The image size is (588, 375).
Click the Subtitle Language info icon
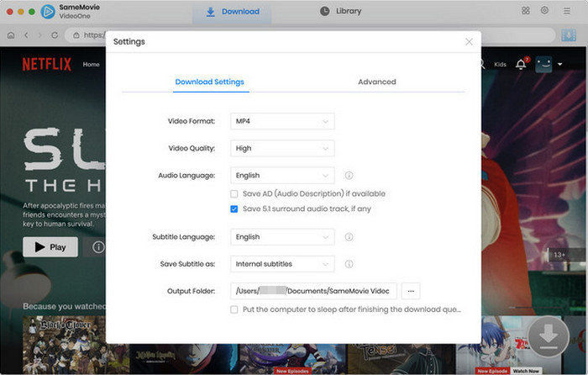349,237
